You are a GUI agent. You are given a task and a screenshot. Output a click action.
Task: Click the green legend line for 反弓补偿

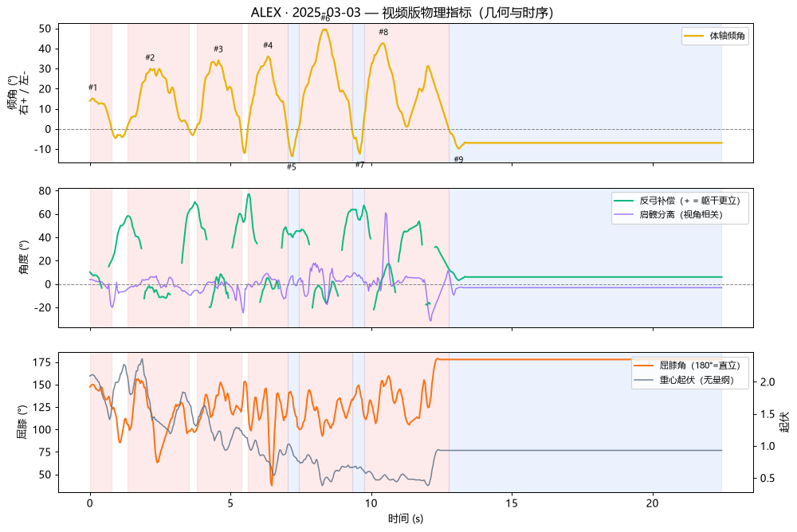pyautogui.click(x=624, y=200)
